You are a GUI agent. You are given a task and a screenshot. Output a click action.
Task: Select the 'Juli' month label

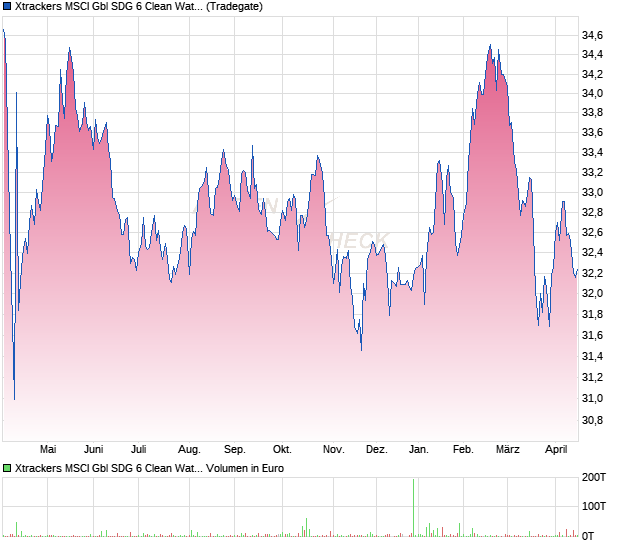[139, 449]
